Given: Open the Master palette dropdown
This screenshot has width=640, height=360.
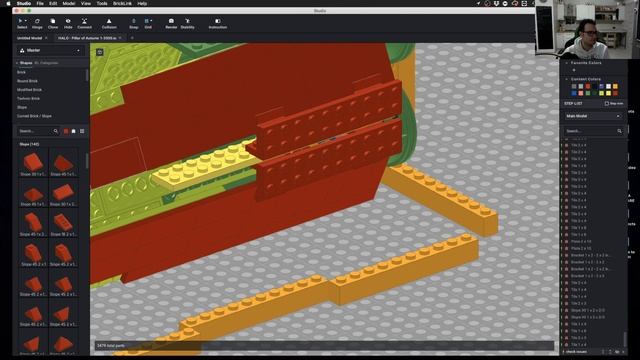Looking at the screenshot, I should (x=50, y=51).
